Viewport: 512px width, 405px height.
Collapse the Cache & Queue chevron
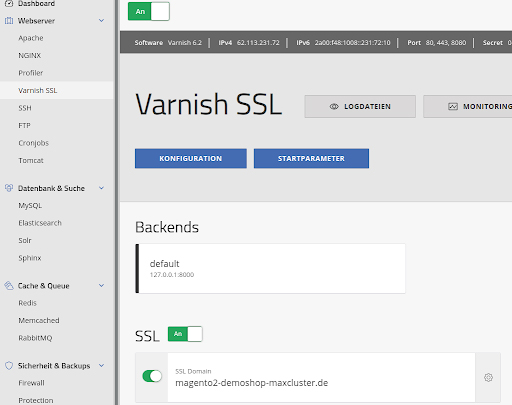101,285
